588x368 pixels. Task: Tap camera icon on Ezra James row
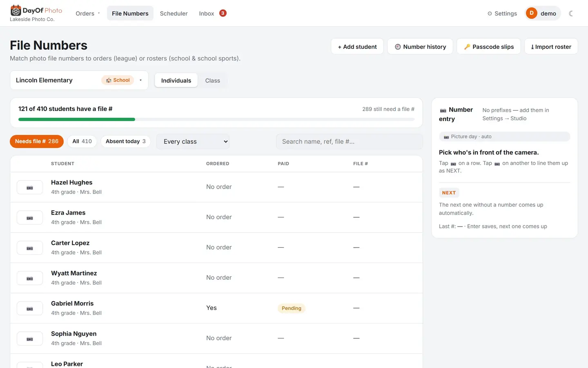(x=30, y=218)
